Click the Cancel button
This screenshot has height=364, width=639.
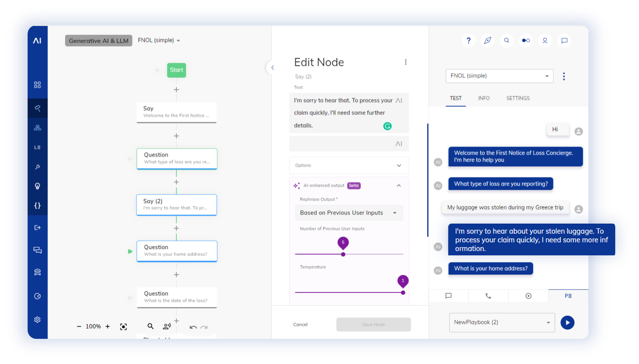300,325
